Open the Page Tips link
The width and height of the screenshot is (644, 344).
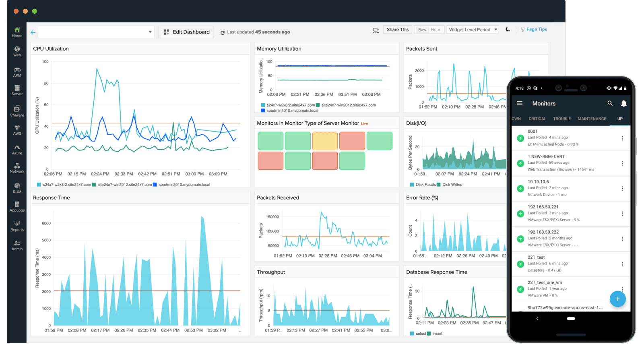point(536,29)
